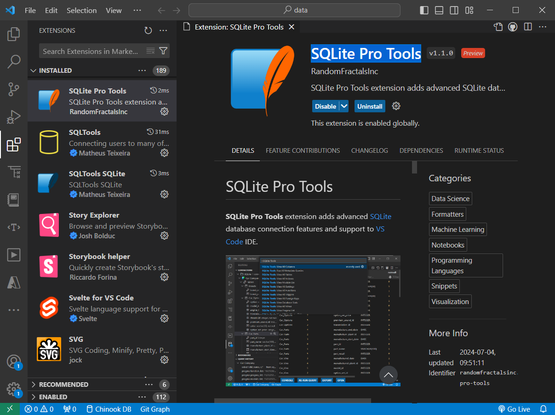Image resolution: width=555 pixels, height=415 pixels.
Task: Open manage gear for SQLTools extension
Action: point(164,153)
